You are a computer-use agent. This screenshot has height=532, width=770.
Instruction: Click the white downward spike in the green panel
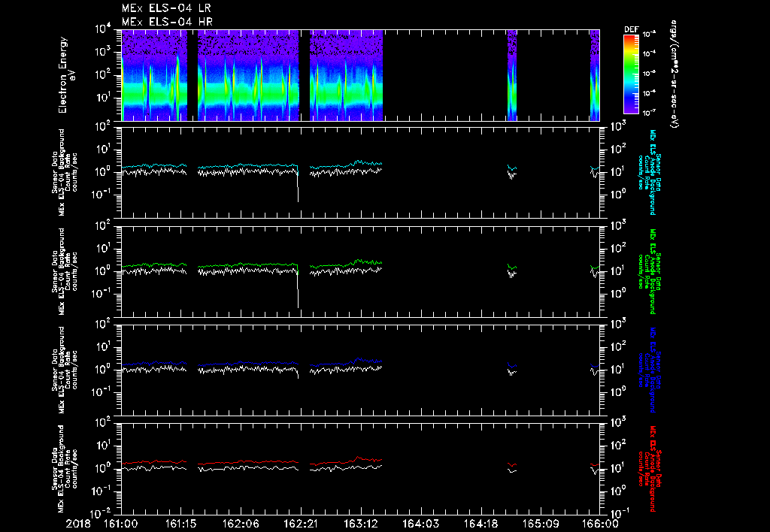point(298,289)
